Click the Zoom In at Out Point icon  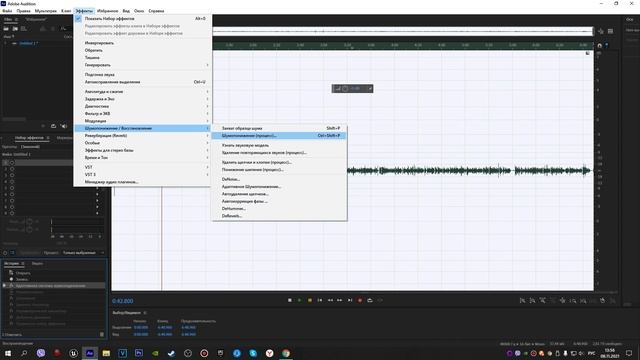583,301
